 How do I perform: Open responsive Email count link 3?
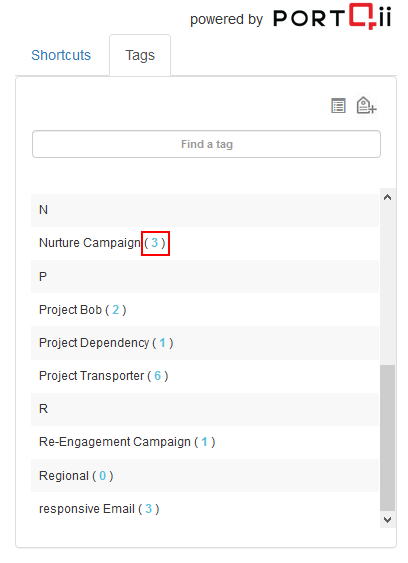[149, 509]
